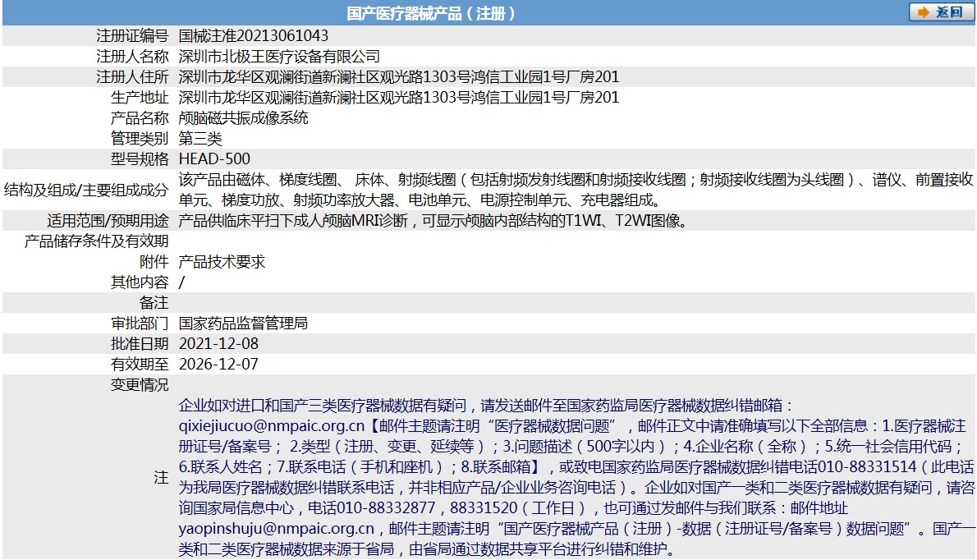Click the intended use text about 颅脑MRI诊断
This screenshot has height=560, width=977.
point(435,221)
